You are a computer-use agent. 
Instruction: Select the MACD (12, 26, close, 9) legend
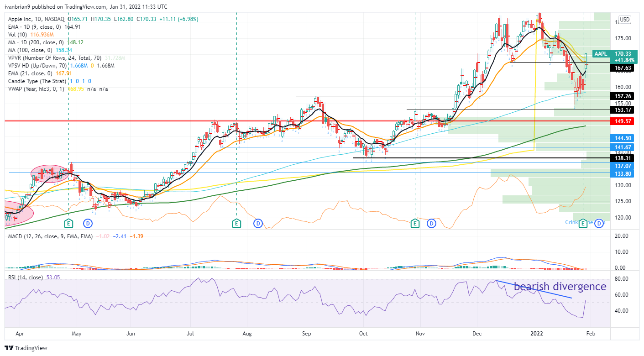(50, 236)
